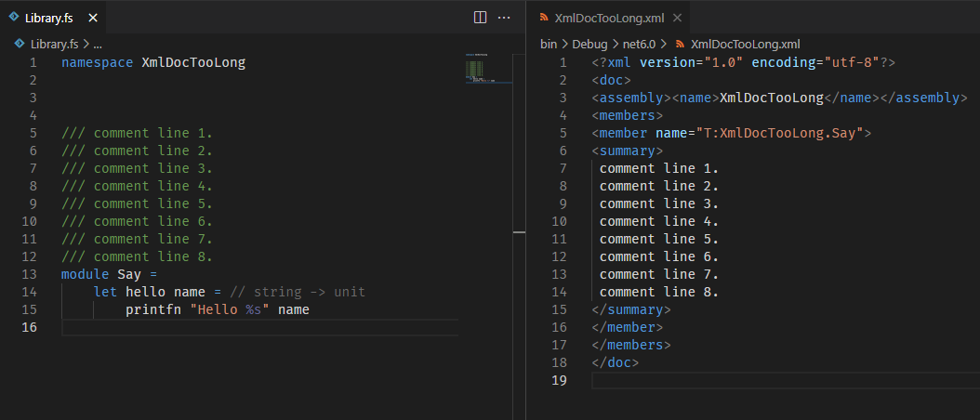Image resolution: width=980 pixels, height=420 pixels.
Task: Select the Debug breadcrumb folder
Action: [589, 45]
